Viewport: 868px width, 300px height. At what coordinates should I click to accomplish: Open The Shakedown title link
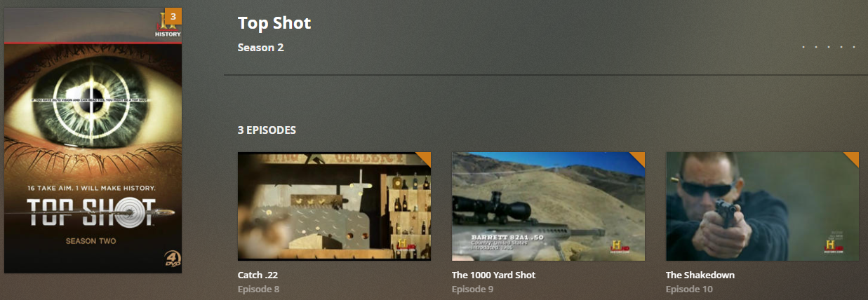point(700,275)
